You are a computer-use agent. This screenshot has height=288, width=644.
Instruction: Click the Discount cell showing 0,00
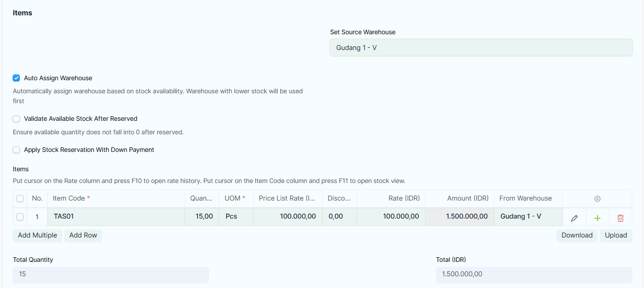click(x=339, y=217)
